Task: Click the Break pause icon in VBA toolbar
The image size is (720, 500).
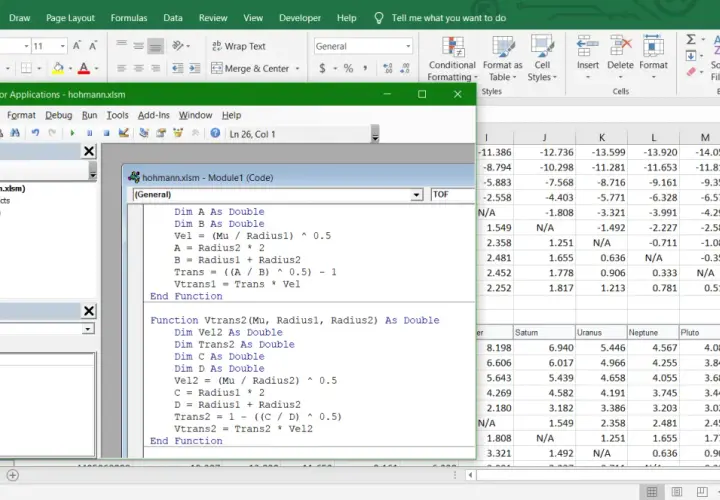Action: tap(90, 133)
